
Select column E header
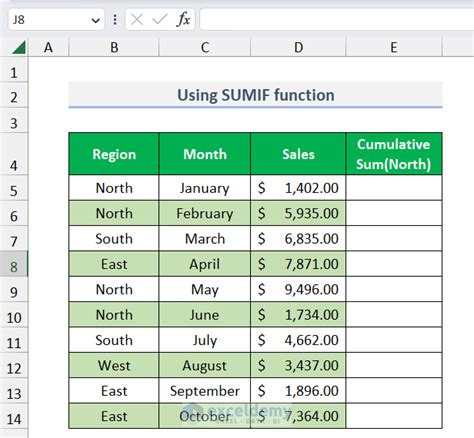(394, 47)
